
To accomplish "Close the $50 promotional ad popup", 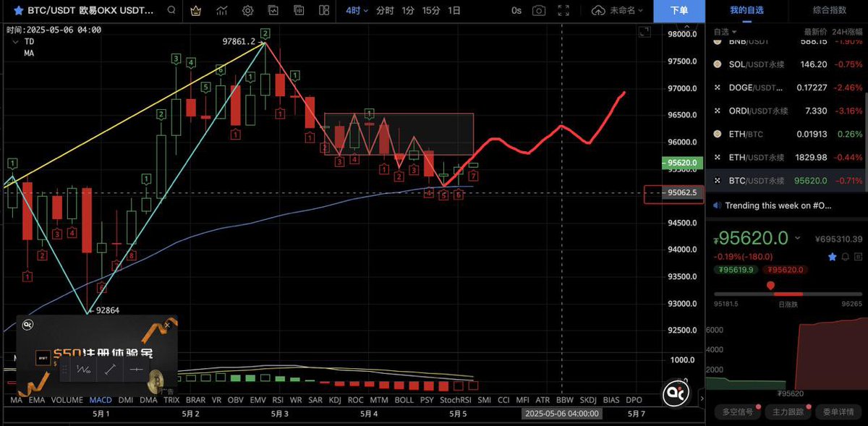I will [x=166, y=325].
